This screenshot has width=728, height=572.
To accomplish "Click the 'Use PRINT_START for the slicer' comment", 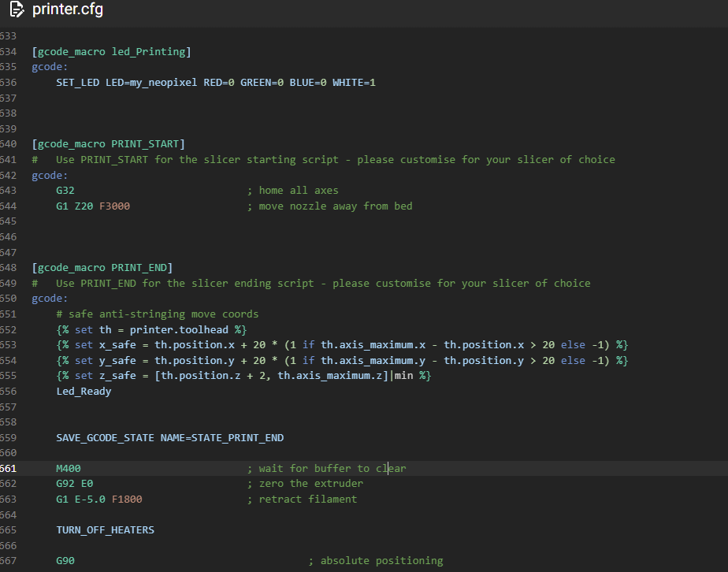I will coord(324,160).
